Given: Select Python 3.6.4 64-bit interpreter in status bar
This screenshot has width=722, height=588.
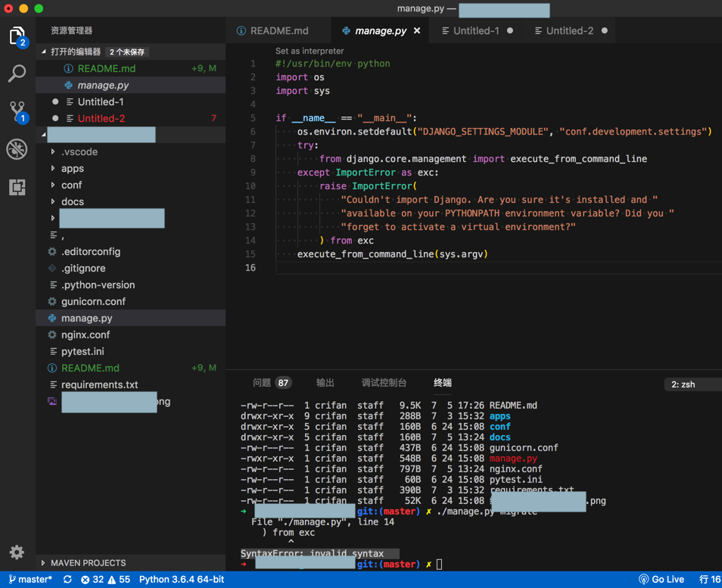Looking at the screenshot, I should point(182,580).
